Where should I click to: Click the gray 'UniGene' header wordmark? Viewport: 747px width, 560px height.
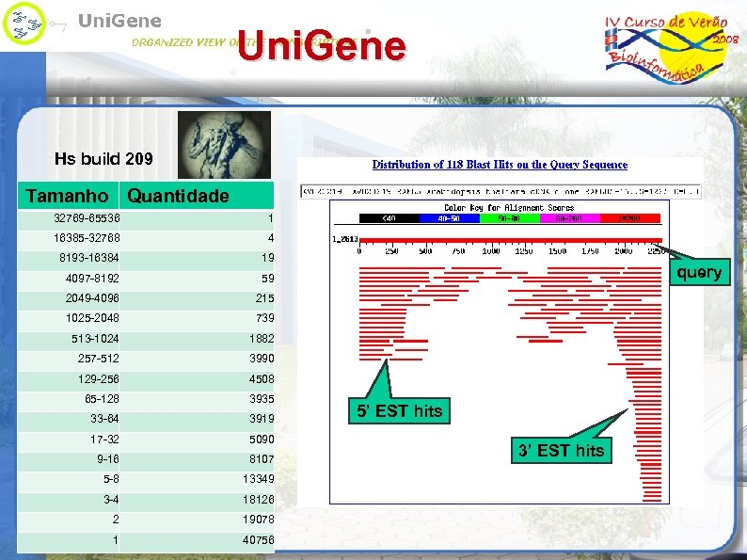point(119,21)
